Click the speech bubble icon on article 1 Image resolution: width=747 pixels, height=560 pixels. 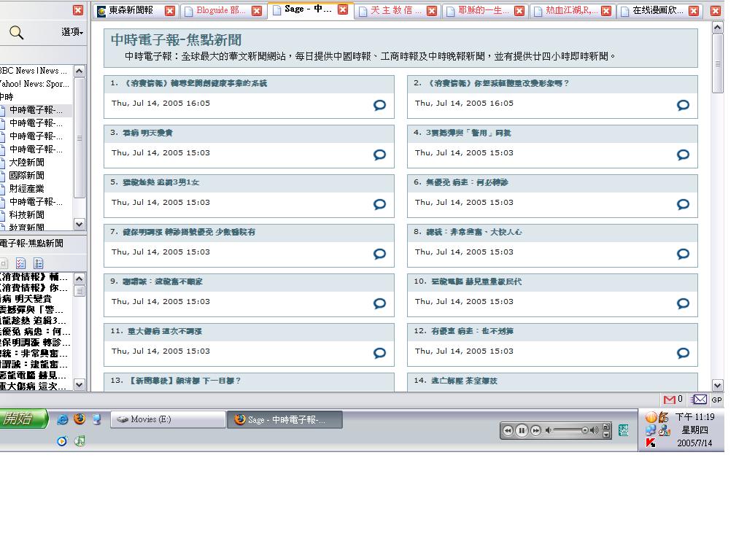point(379,105)
